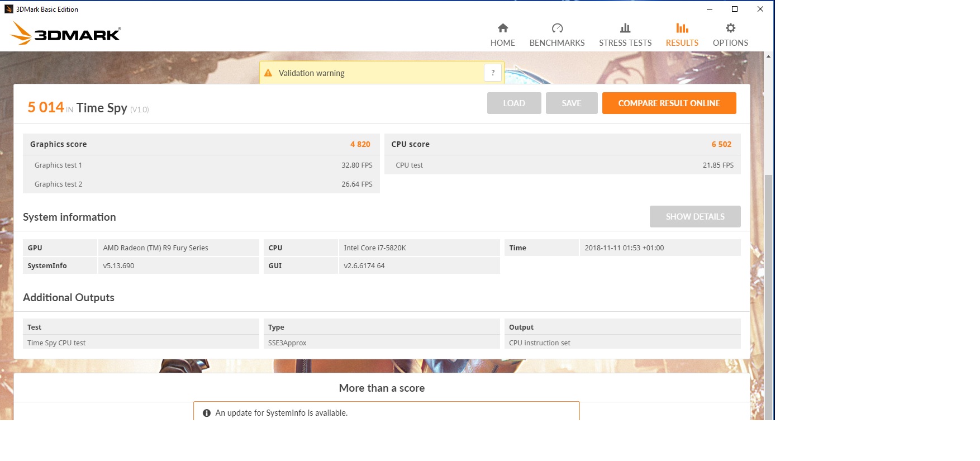Click the 26.64 FPS value

coord(357,184)
